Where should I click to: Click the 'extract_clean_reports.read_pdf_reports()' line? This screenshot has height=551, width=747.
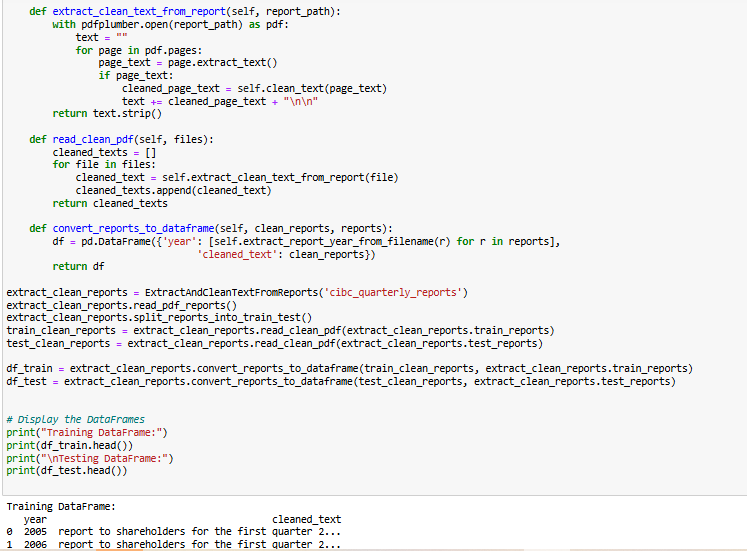[x=121, y=305]
